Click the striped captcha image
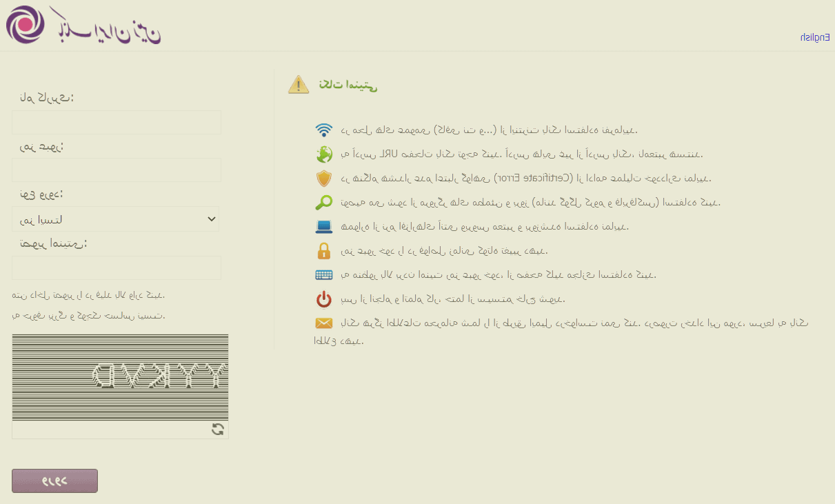Viewport: 835px width, 504px height. [x=120, y=377]
